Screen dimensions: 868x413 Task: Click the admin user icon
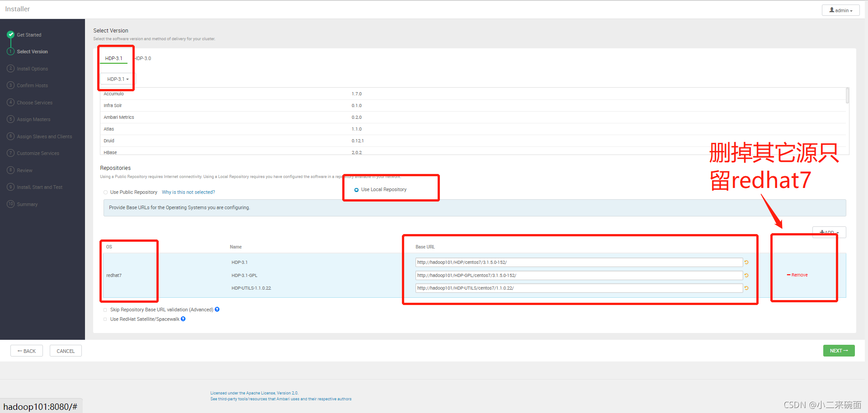pos(832,10)
